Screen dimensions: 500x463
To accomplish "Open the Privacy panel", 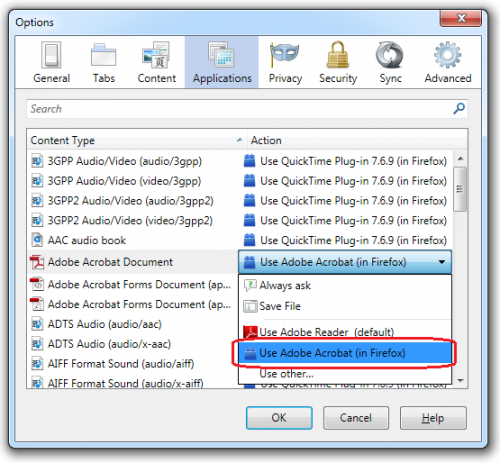I will click(x=285, y=62).
